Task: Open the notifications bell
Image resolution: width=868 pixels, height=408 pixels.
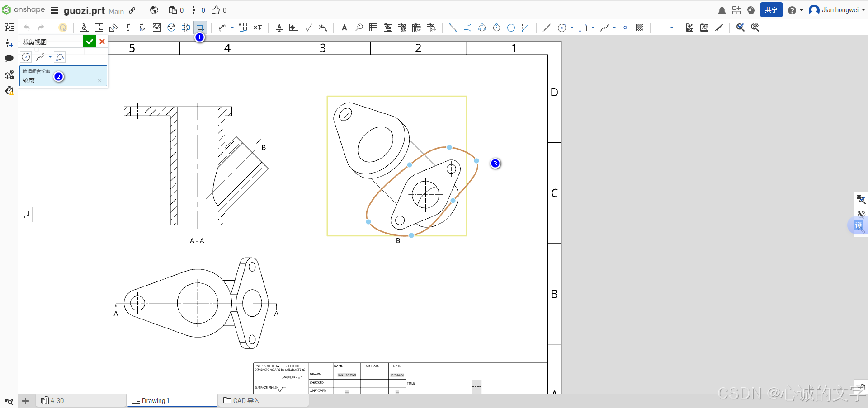Action: pyautogui.click(x=722, y=10)
